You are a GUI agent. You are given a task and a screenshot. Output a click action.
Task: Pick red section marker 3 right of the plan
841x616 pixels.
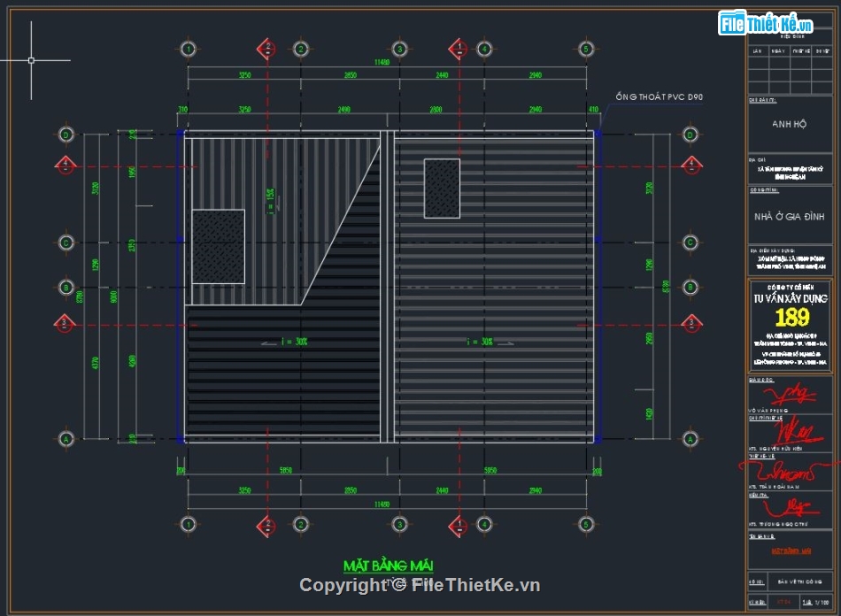pyautogui.click(x=691, y=323)
